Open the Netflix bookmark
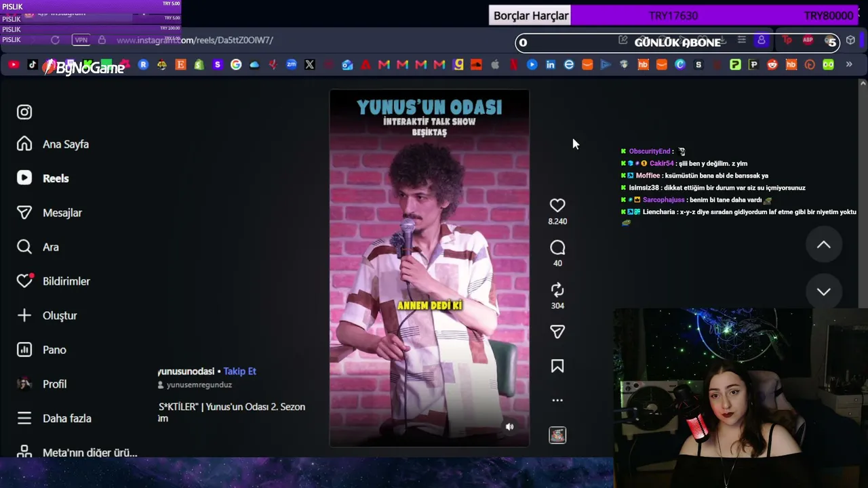 coord(513,64)
